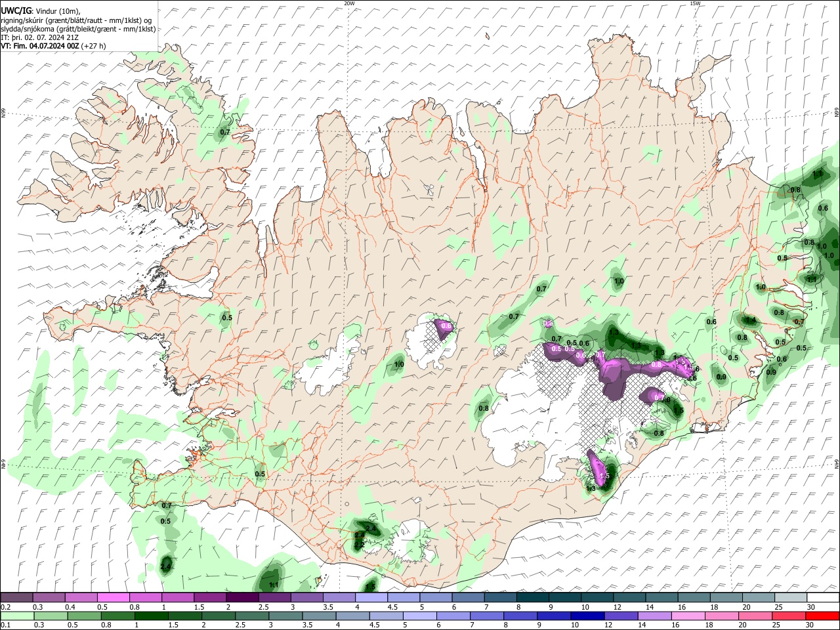Click the 2.4 value offshore southwest of Reykjanes

(x=166, y=566)
